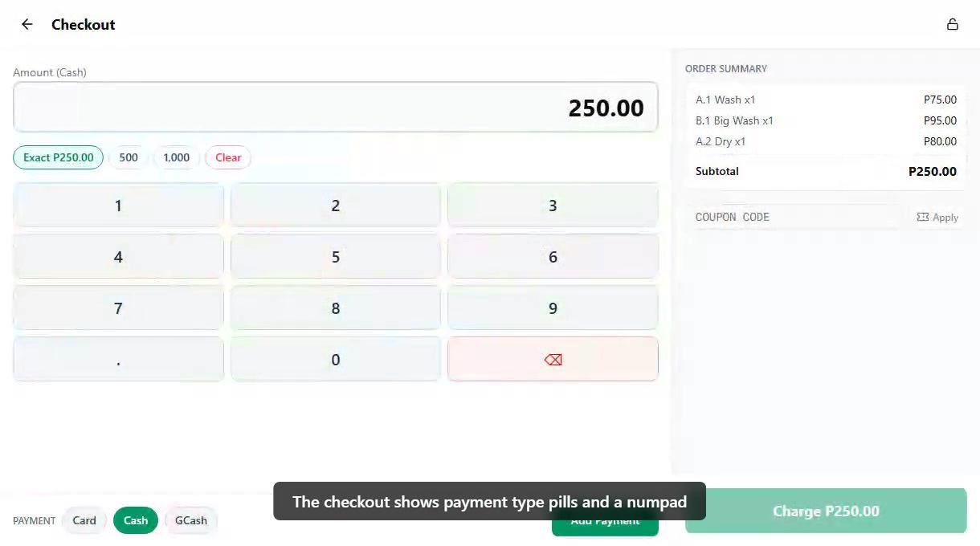Choose the 500 quick amount pill
This screenshot has width=980, height=546.
pos(128,157)
